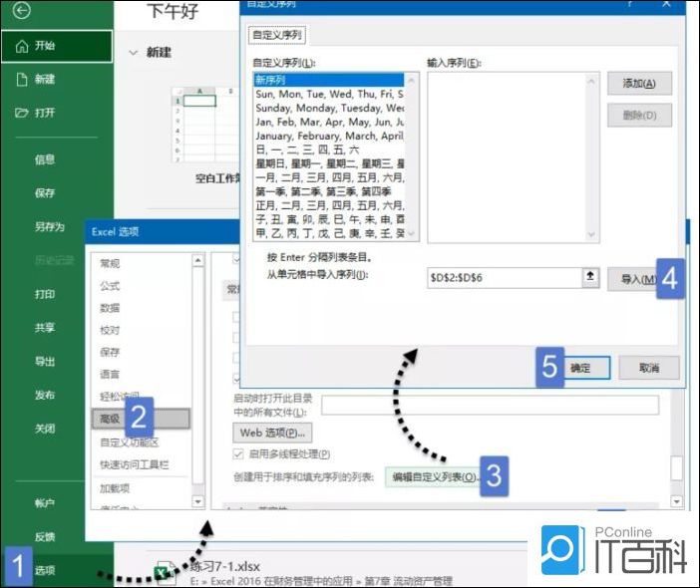Select 公式 in Excel options list
700x588 pixels.
tap(110, 285)
